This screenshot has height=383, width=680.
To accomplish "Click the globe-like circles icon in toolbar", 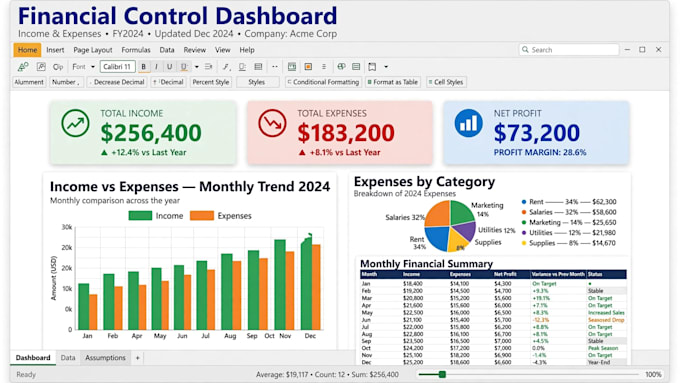I will pyautogui.click(x=341, y=66).
